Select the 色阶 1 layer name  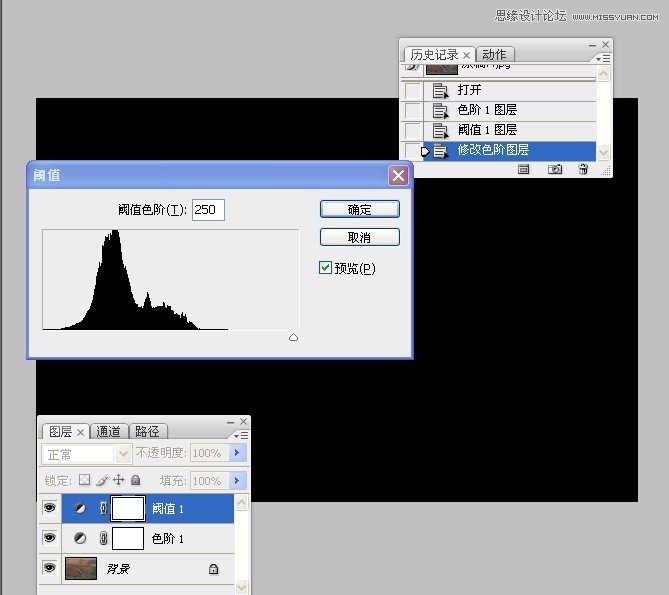[168, 539]
